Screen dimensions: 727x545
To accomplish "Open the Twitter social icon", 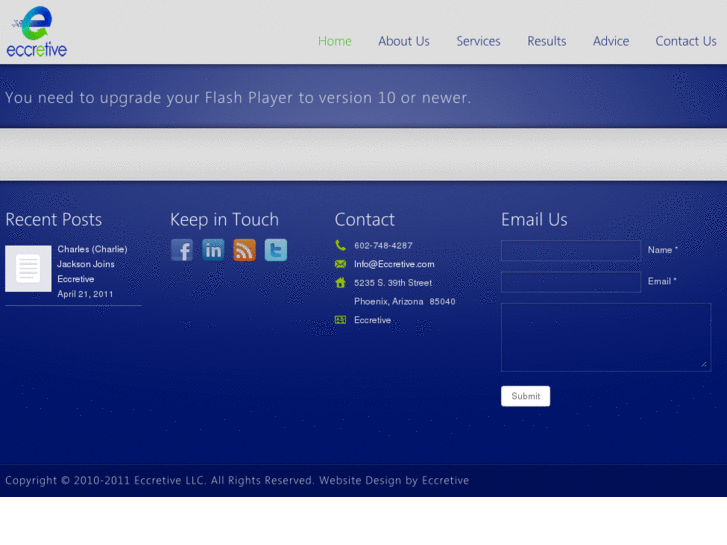I will [x=276, y=250].
